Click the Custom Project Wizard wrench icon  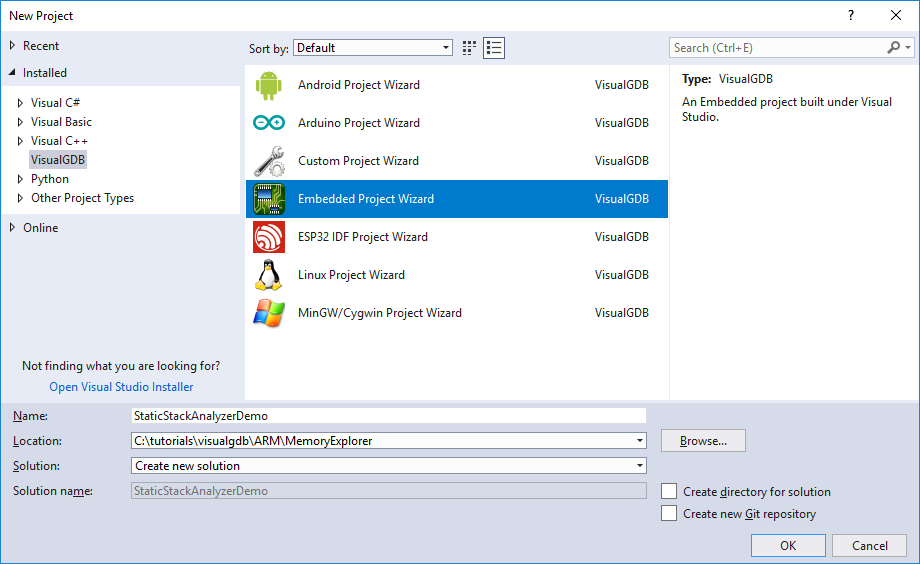tap(269, 161)
